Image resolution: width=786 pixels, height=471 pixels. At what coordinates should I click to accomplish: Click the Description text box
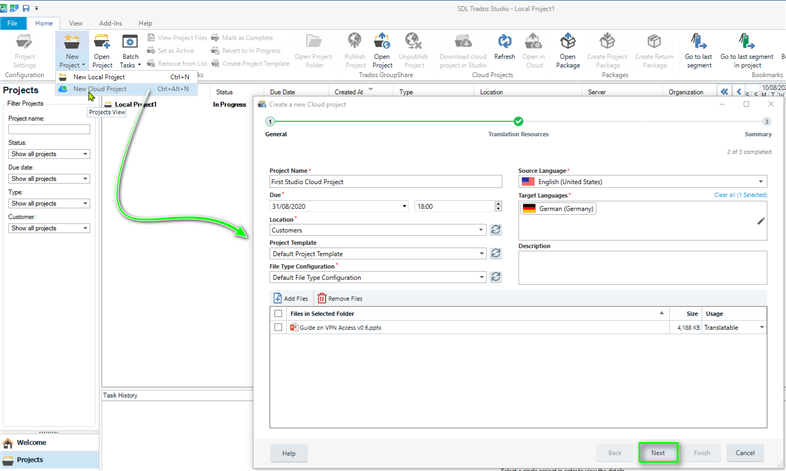pyautogui.click(x=643, y=268)
